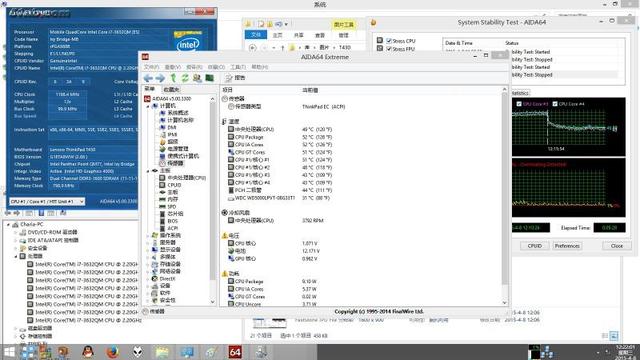
Task: Select the 菜单 tab in the AIDA64 sidebar
Action: tap(150, 89)
